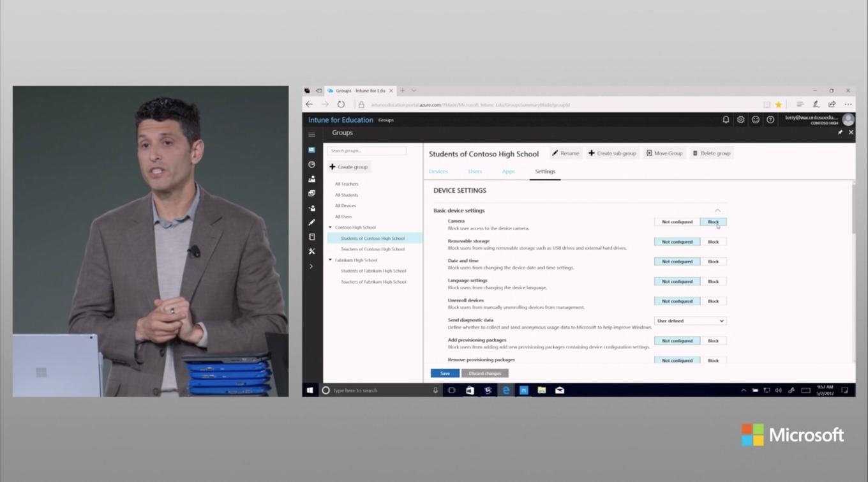Click the yellow favorites star
Image resolution: width=868 pixels, height=482 pixels.
pos(779,105)
